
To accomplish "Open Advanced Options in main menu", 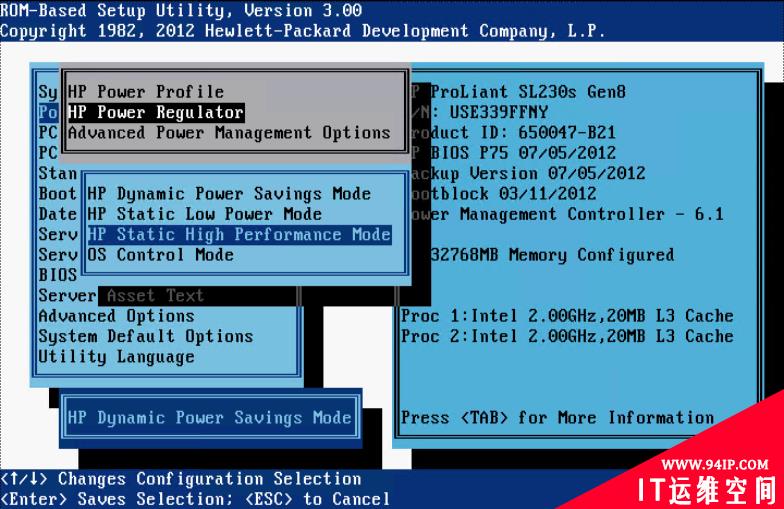I will [x=116, y=316].
